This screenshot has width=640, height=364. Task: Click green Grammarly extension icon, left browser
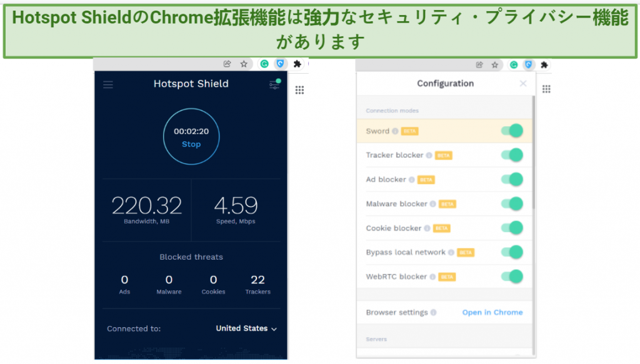(264, 64)
